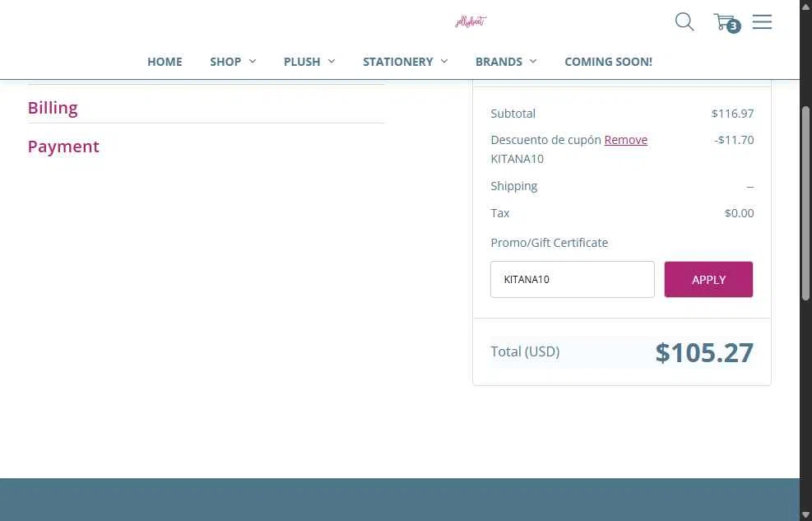Click the page vertical scrollbar thumb
812x521 pixels.
tap(805, 203)
